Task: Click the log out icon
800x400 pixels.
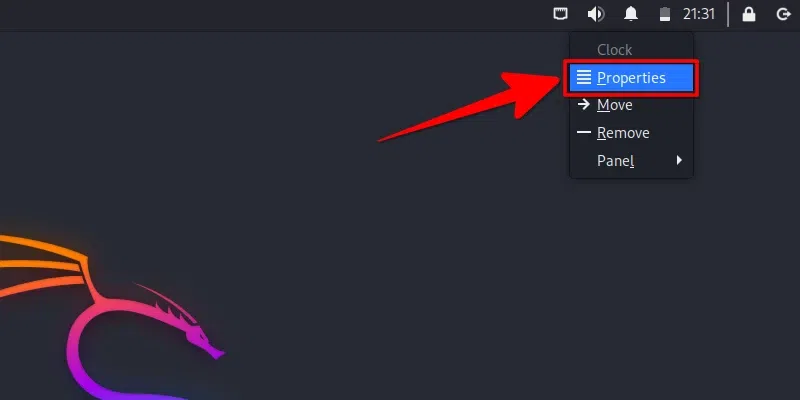Action: click(783, 14)
